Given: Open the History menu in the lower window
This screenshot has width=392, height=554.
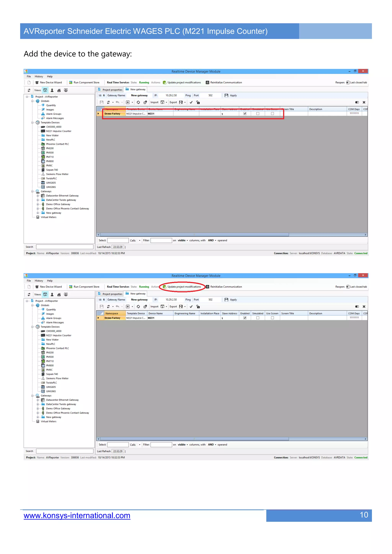Looking at the screenshot, I should click(39, 281).
